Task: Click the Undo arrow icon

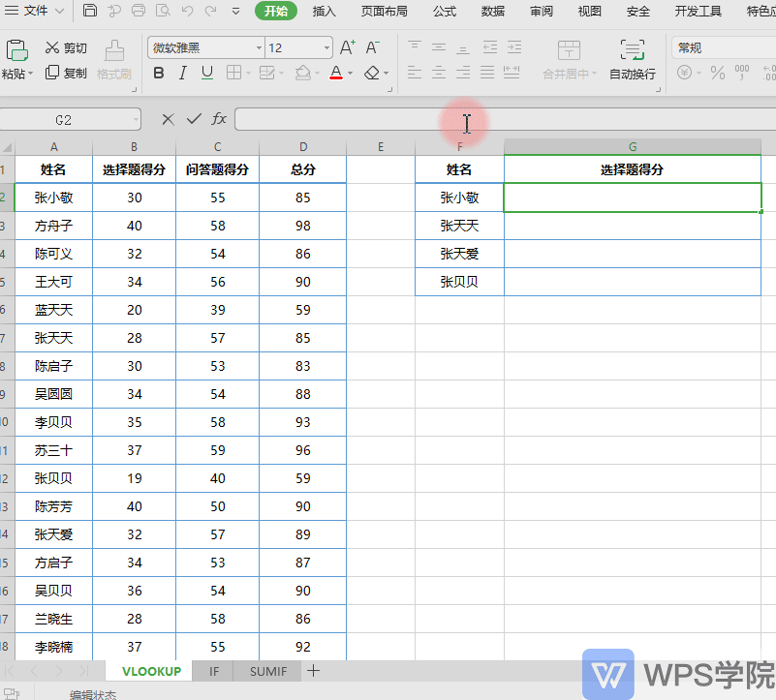Action: (187, 11)
